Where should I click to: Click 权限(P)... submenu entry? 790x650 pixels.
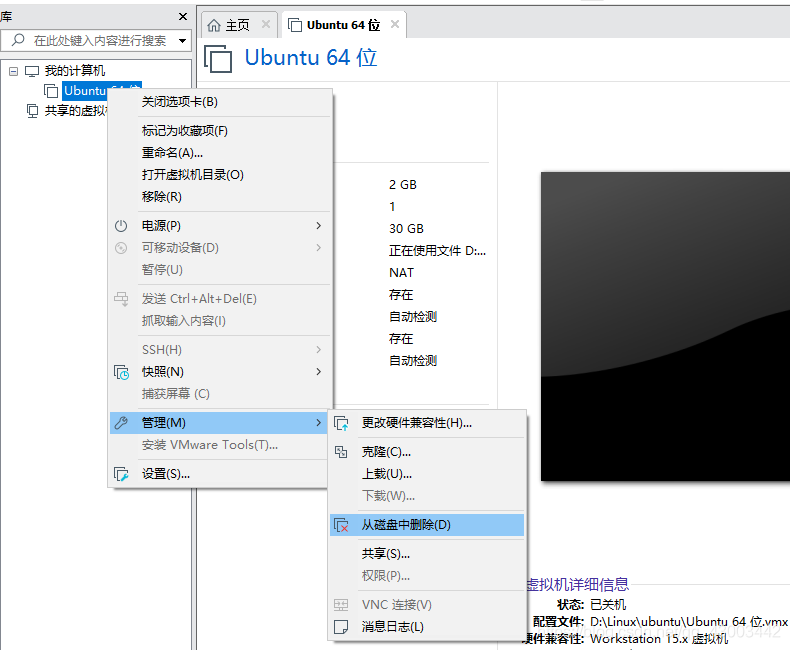pyautogui.click(x=427, y=576)
